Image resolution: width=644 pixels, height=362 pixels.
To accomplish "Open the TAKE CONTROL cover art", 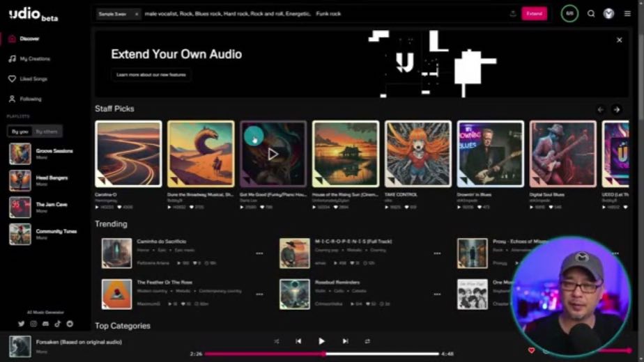I will (417, 154).
